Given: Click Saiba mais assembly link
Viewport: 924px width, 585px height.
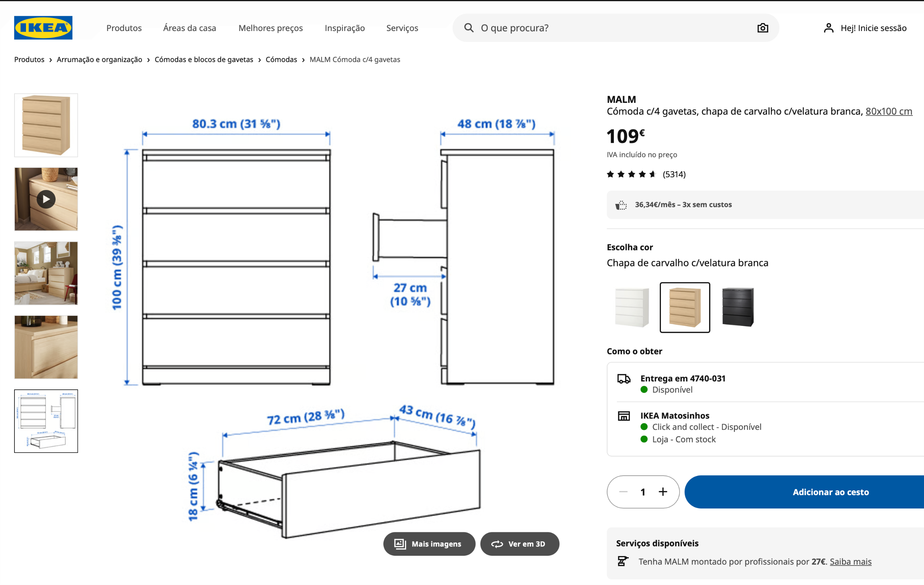Looking at the screenshot, I should pos(850,562).
